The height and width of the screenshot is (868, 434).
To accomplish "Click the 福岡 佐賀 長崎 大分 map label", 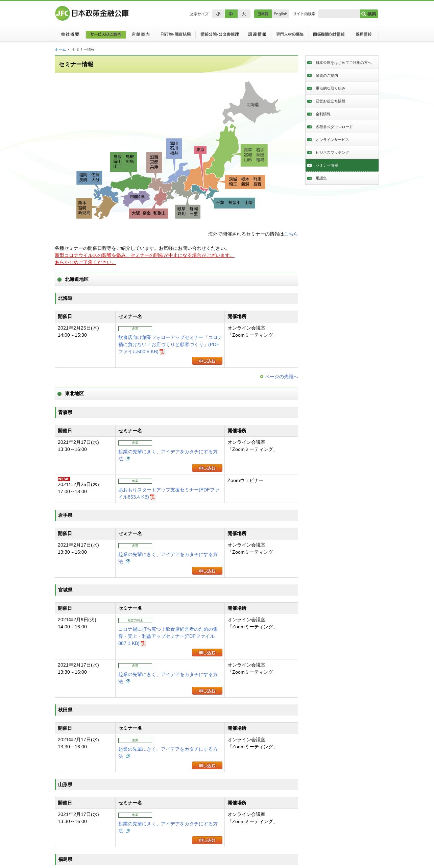I will tap(89, 177).
